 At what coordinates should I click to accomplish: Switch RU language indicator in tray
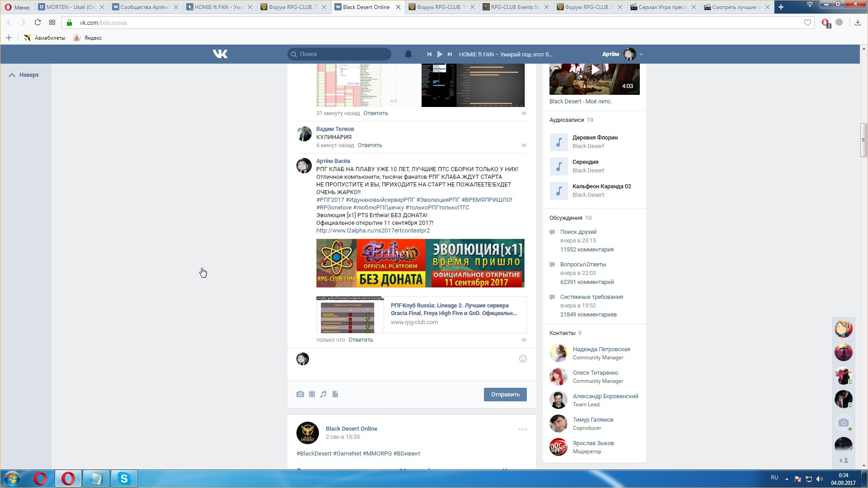coord(774,478)
